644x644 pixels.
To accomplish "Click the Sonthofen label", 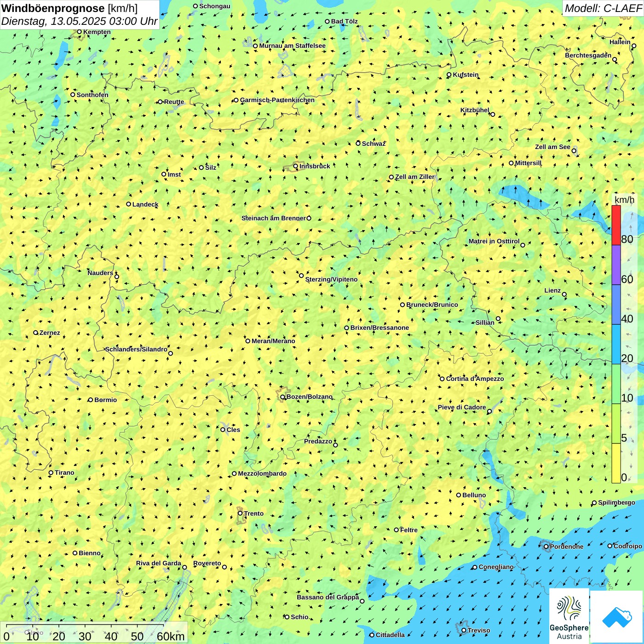I will tap(92, 95).
